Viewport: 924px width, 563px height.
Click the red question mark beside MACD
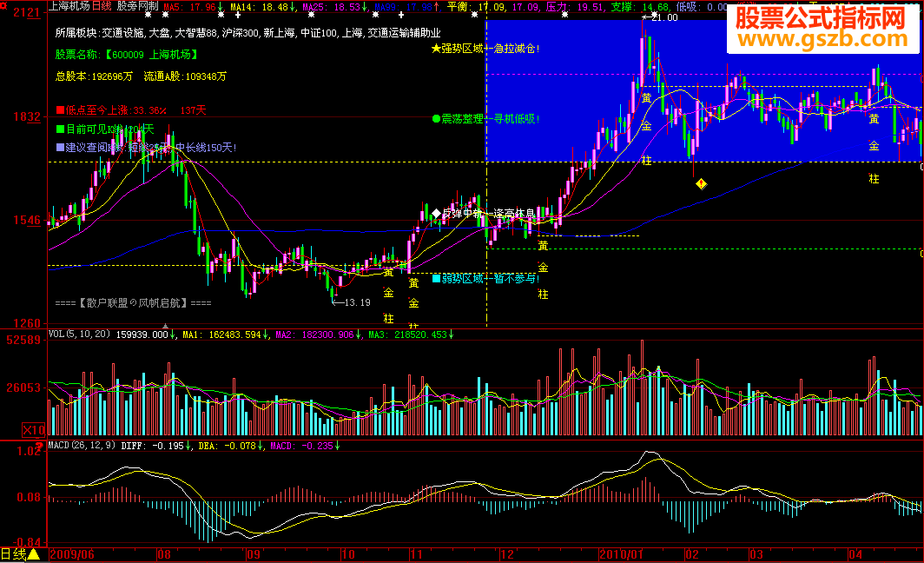[x=40, y=447]
